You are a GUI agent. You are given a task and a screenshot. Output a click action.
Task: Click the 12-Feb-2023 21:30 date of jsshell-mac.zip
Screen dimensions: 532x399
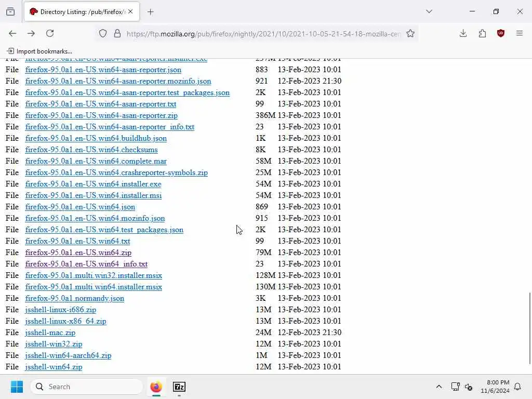(310, 332)
